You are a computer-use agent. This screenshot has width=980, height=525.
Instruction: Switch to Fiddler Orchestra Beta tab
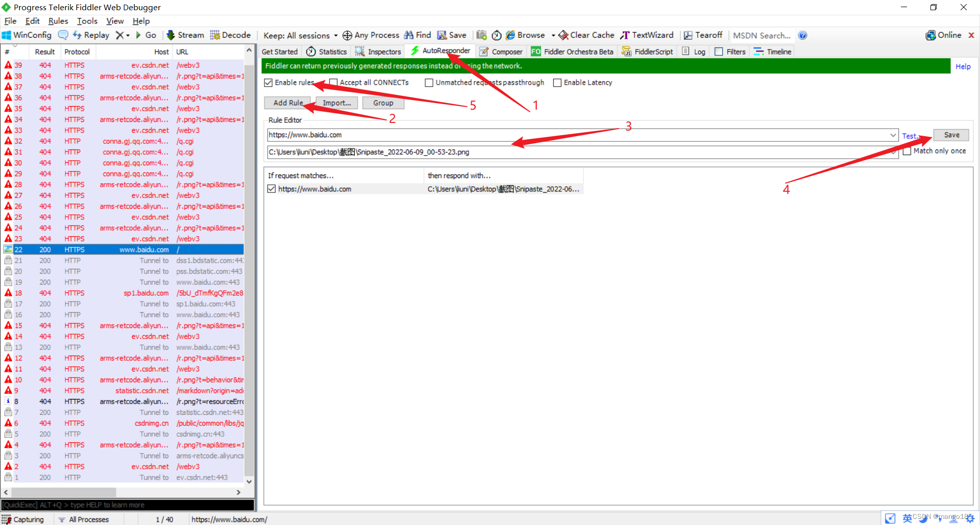point(572,52)
